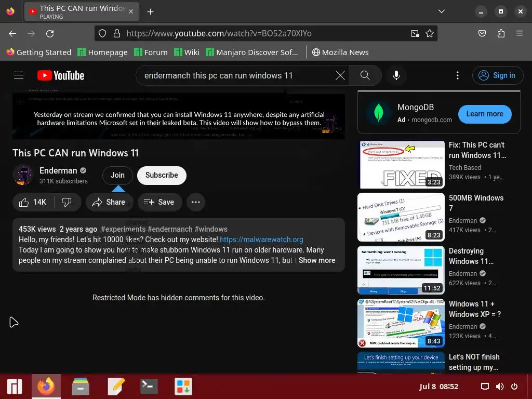The height and width of the screenshot is (399, 532).
Task: Go to the YouTube home logo
Action: pyautogui.click(x=61, y=75)
